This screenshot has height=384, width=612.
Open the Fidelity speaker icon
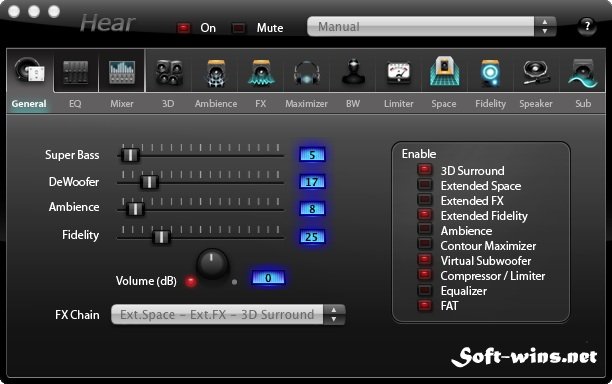[x=490, y=73]
